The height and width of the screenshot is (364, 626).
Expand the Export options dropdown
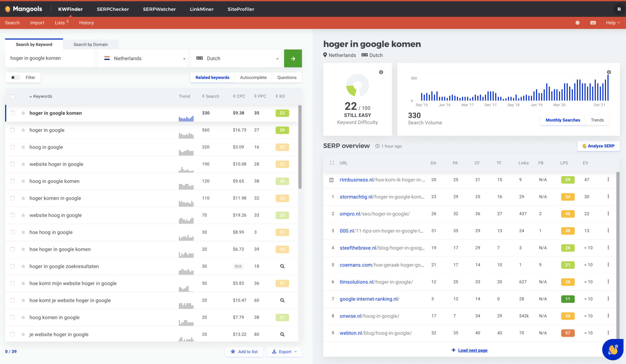tap(284, 352)
